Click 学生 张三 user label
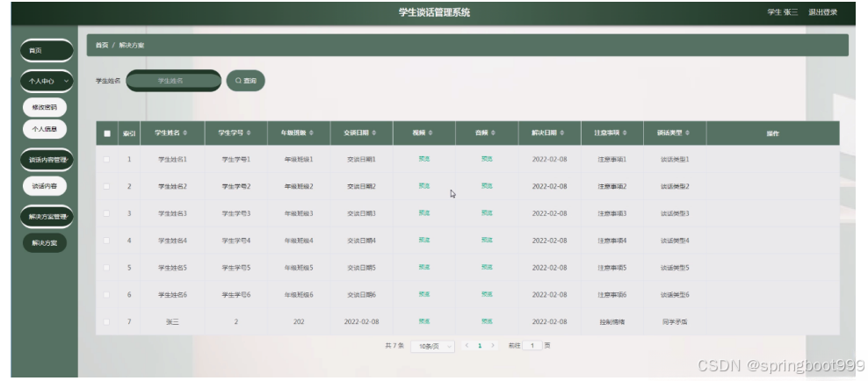868x381 pixels. [x=782, y=12]
